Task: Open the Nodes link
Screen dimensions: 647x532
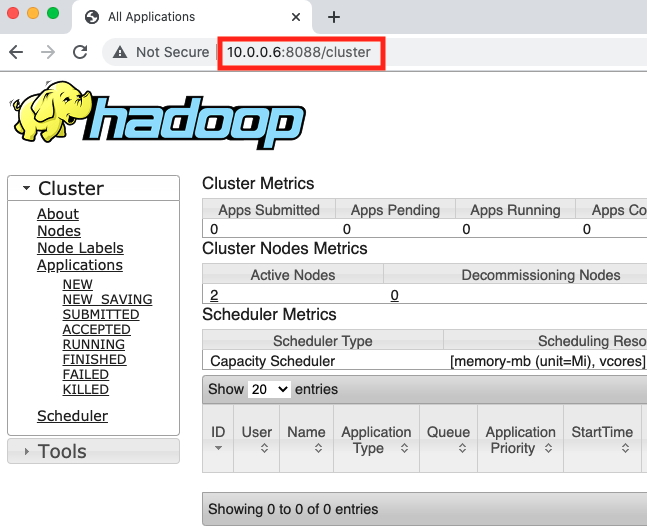Action: [59, 231]
